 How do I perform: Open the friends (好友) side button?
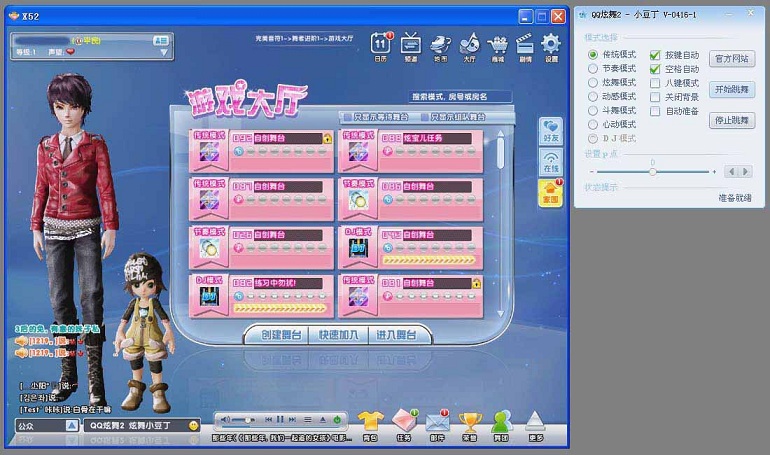tap(550, 131)
